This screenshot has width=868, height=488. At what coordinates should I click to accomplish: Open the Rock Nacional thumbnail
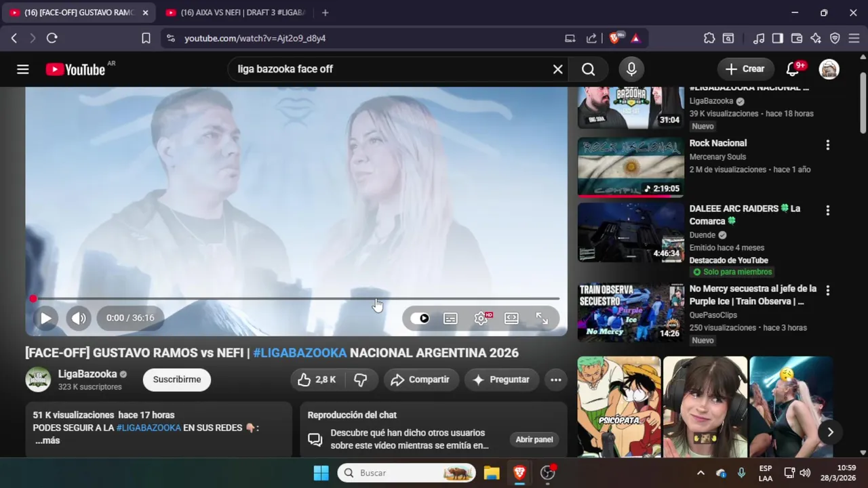(631, 167)
